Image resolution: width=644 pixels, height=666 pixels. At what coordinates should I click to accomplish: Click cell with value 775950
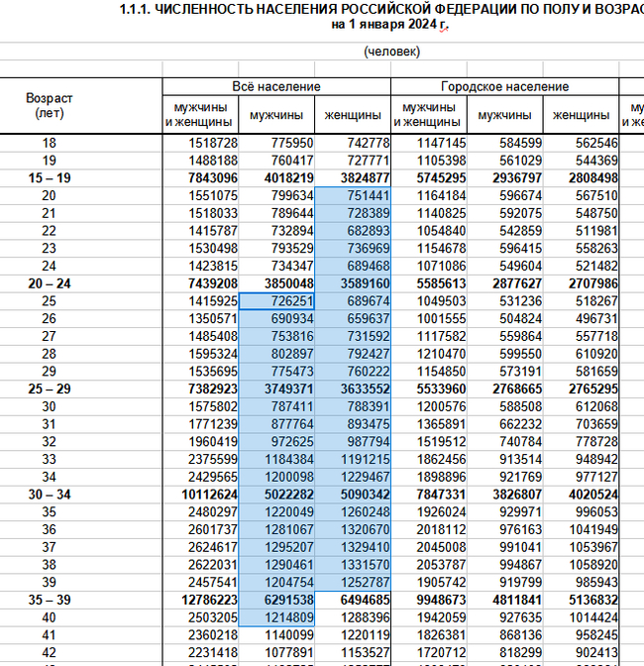pos(276,143)
